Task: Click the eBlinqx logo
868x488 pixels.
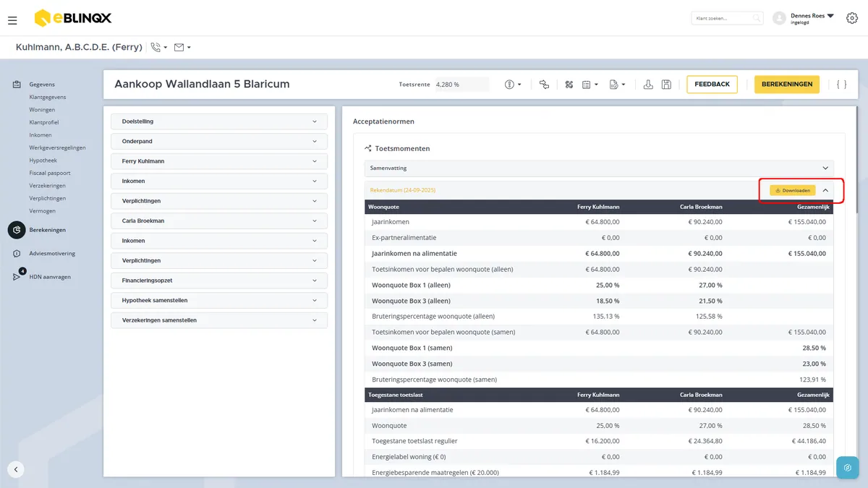Action: point(72,18)
